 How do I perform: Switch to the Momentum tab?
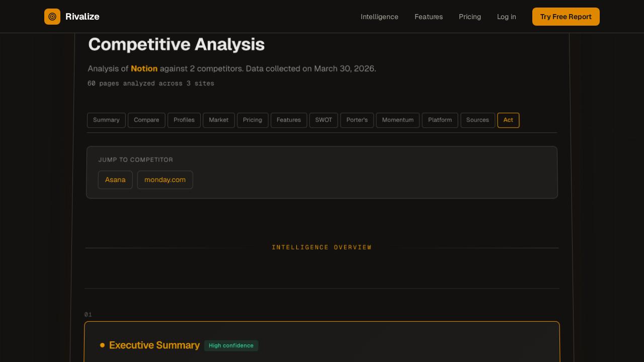click(x=398, y=120)
